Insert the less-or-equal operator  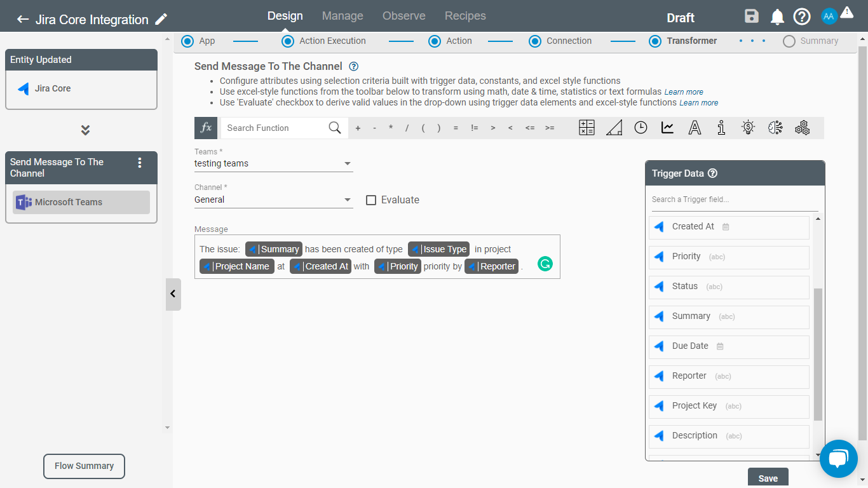point(530,128)
